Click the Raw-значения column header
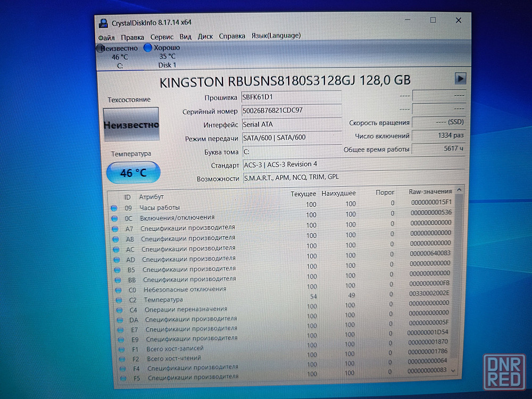The width and height of the screenshot is (532, 399). (x=430, y=192)
